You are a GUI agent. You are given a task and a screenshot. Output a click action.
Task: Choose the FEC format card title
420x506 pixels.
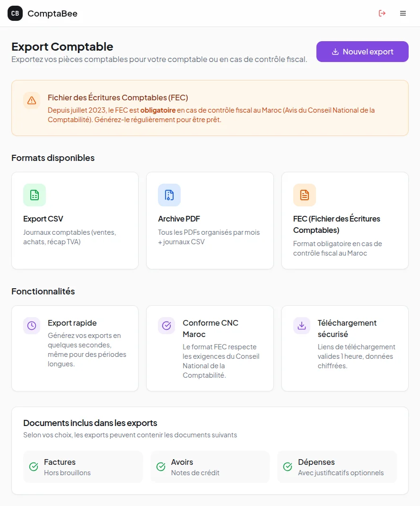(x=336, y=224)
